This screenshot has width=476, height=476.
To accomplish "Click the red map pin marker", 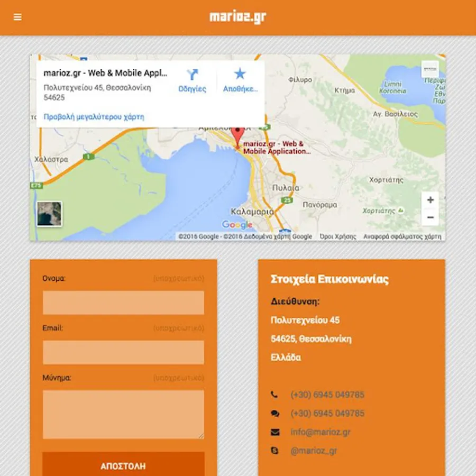I will [x=237, y=138].
